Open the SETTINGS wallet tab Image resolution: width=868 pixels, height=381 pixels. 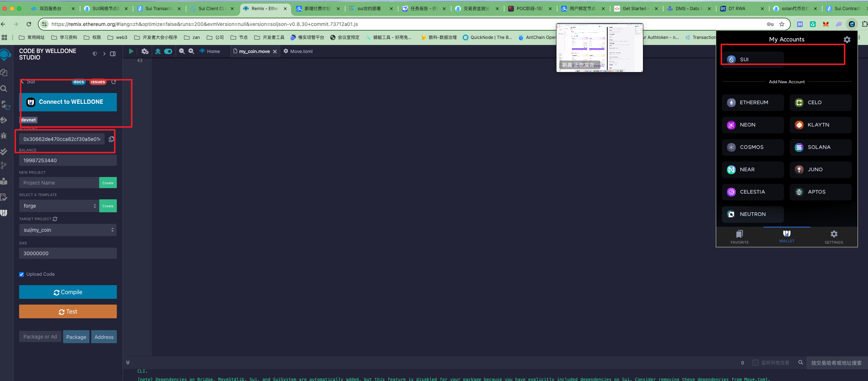click(834, 237)
